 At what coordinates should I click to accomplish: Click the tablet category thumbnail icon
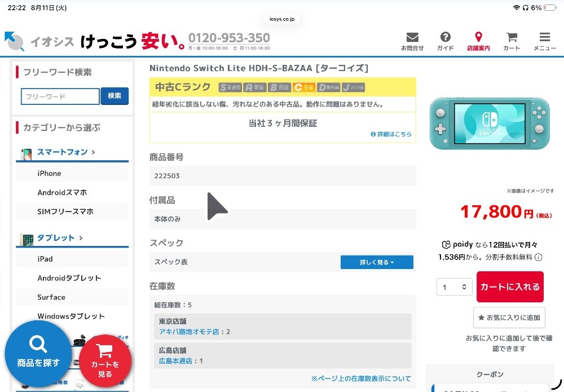pos(27,240)
